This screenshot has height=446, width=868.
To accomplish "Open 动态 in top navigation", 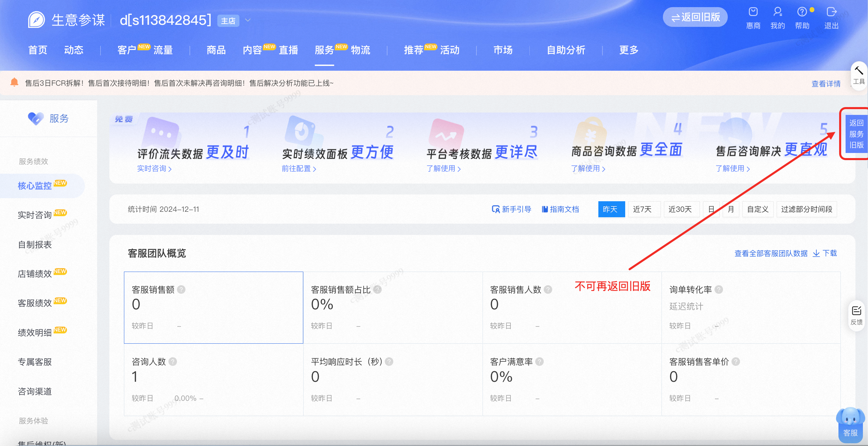I will pos(74,50).
